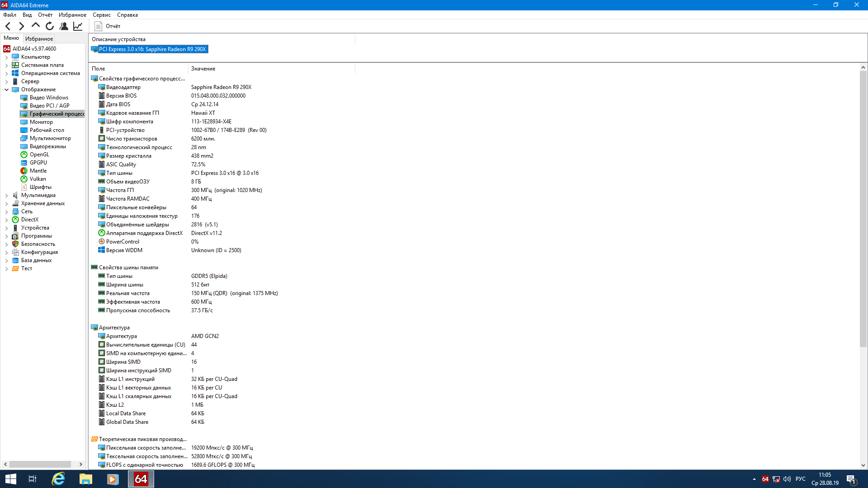The image size is (868, 488).
Task: Click the Up level arrow icon
Action: [x=35, y=25]
